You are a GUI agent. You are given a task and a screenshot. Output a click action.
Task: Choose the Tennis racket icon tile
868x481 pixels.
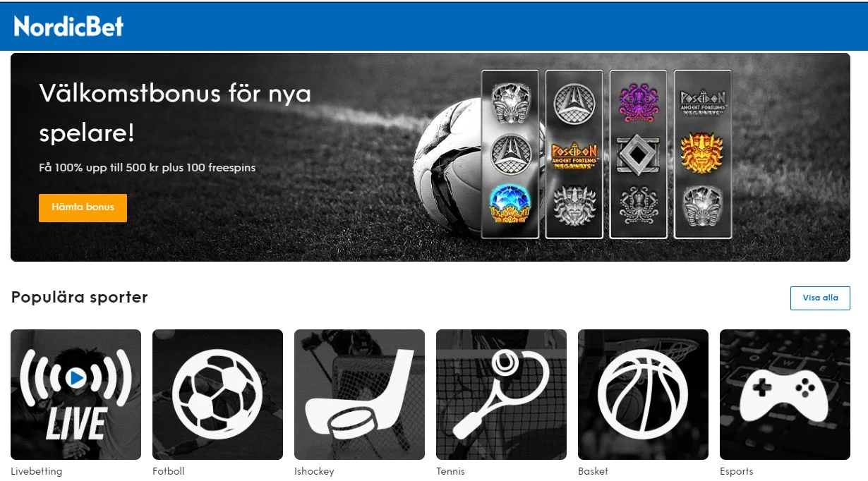[501, 394]
